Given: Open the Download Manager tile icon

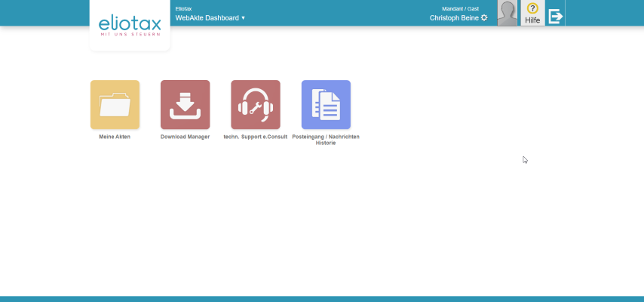Looking at the screenshot, I should [x=185, y=104].
